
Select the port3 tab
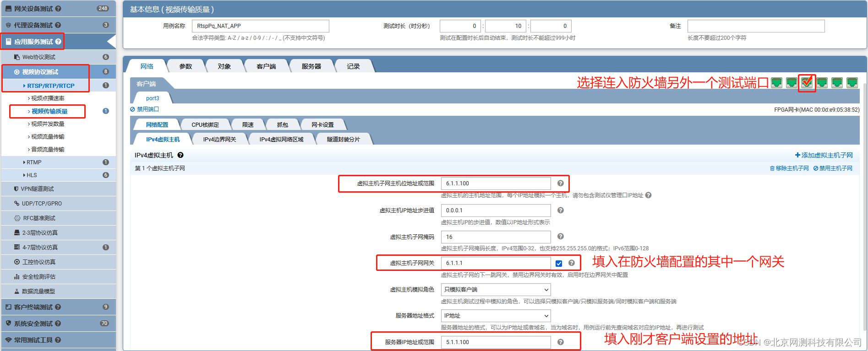tap(153, 98)
